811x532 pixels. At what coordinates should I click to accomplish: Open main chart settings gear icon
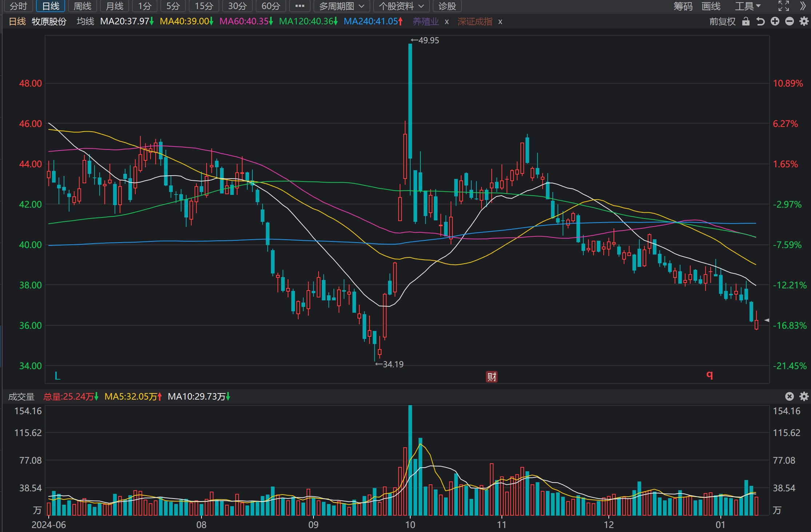coord(804,21)
